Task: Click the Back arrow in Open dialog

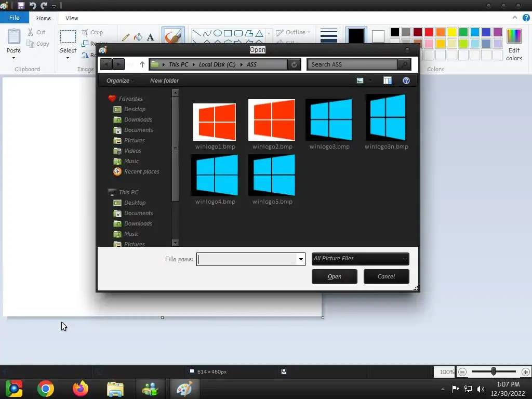Action: (106, 64)
